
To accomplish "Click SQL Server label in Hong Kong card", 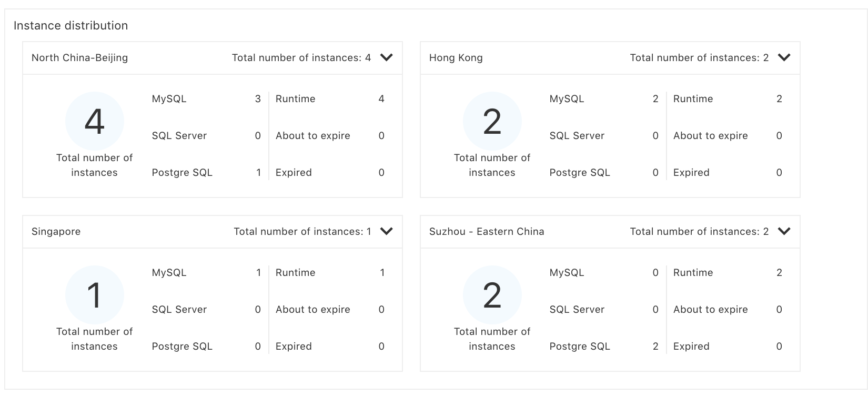I will pyautogui.click(x=577, y=136).
